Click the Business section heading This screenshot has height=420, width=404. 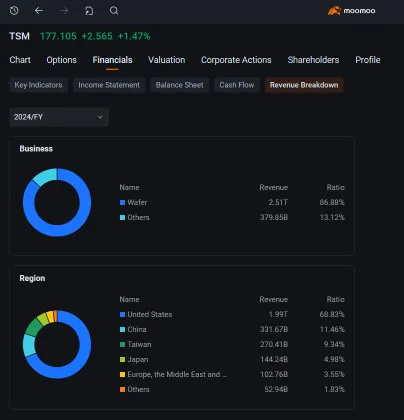[36, 149]
